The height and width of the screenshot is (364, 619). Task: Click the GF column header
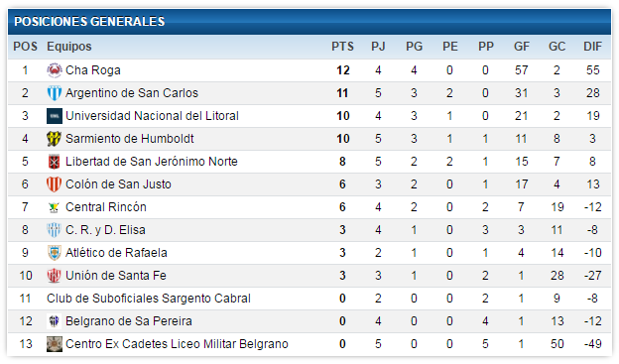tap(521, 47)
